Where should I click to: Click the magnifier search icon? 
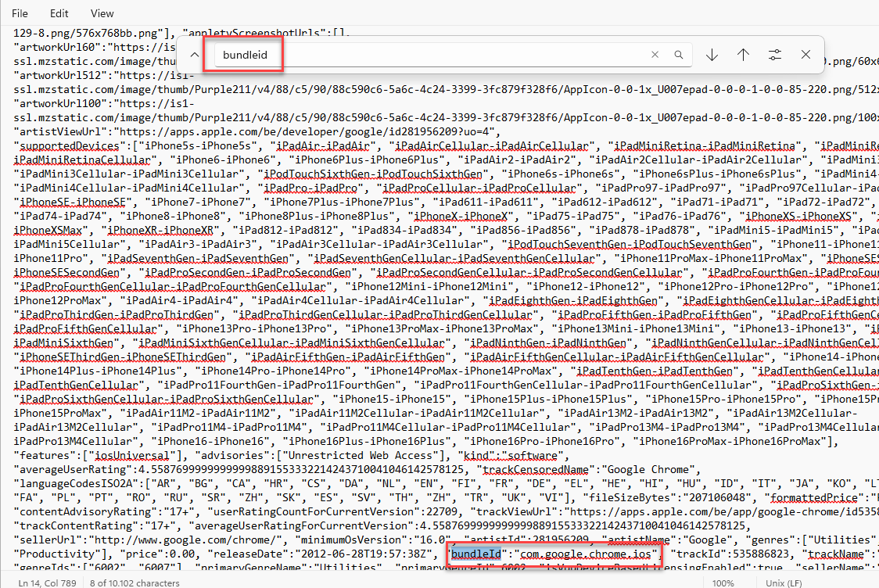pos(679,55)
